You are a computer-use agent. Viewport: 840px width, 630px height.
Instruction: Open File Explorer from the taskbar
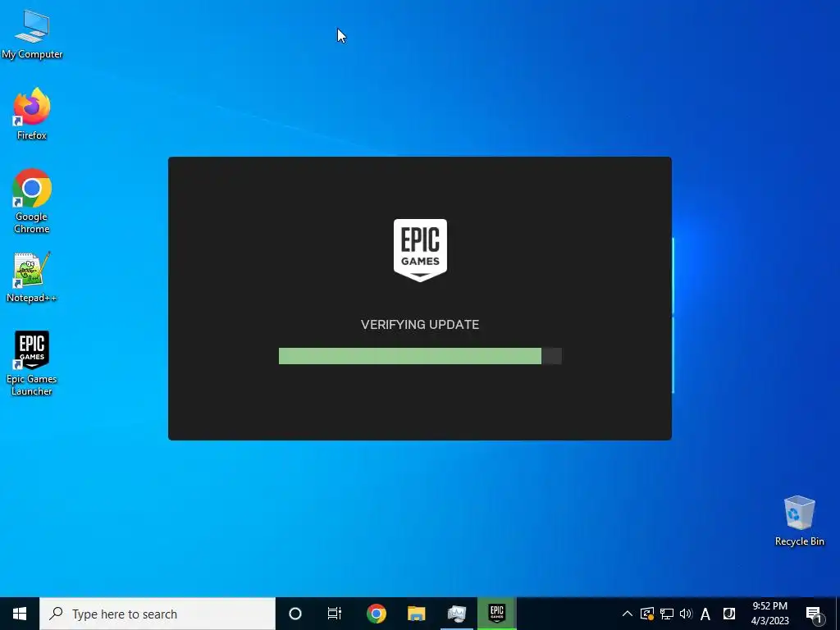[x=416, y=614]
